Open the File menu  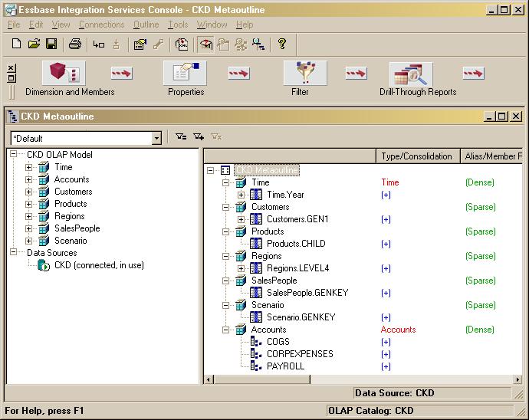pyautogui.click(x=14, y=25)
